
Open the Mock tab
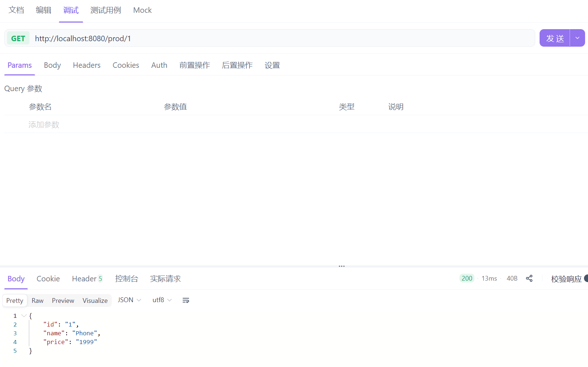click(142, 10)
